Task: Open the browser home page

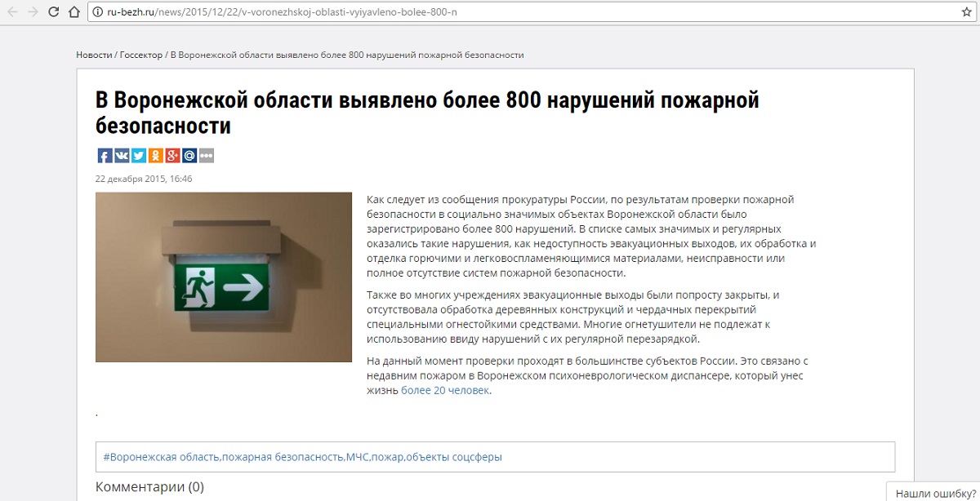Action: (73, 12)
